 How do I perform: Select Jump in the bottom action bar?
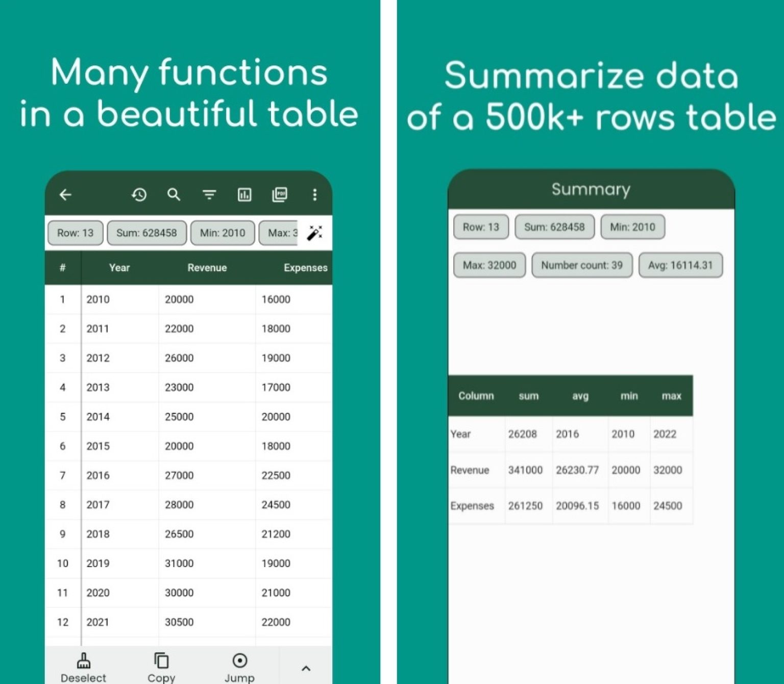240,662
